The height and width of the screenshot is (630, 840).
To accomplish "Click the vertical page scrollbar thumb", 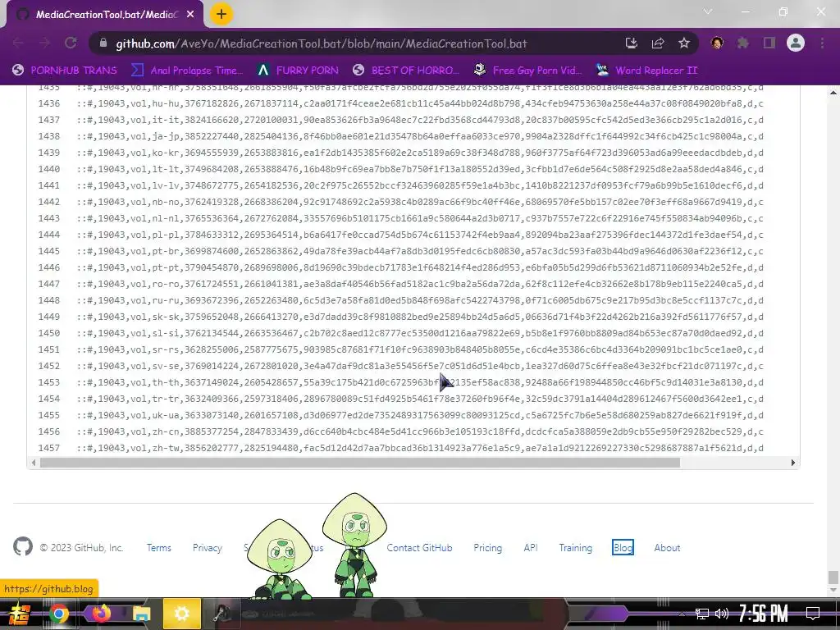I will (x=833, y=577).
